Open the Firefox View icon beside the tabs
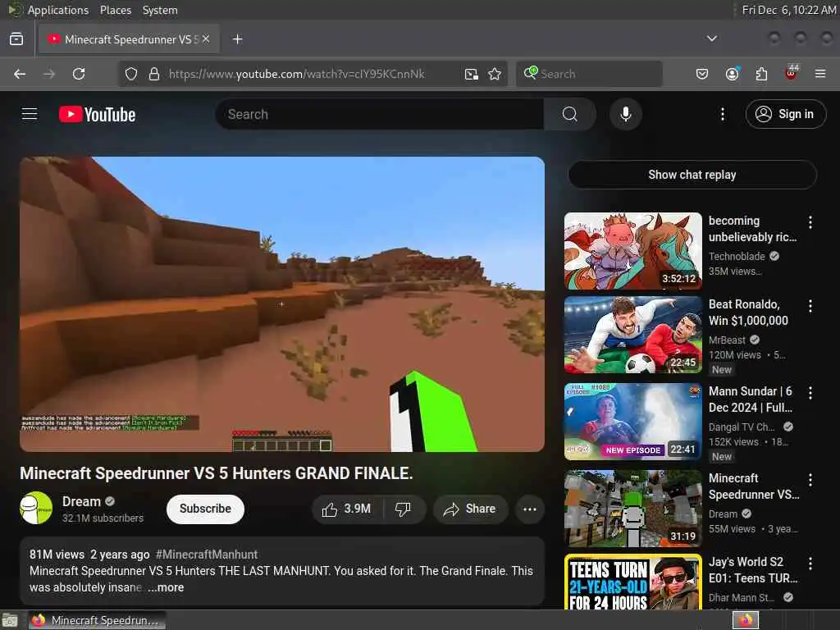 click(x=16, y=39)
